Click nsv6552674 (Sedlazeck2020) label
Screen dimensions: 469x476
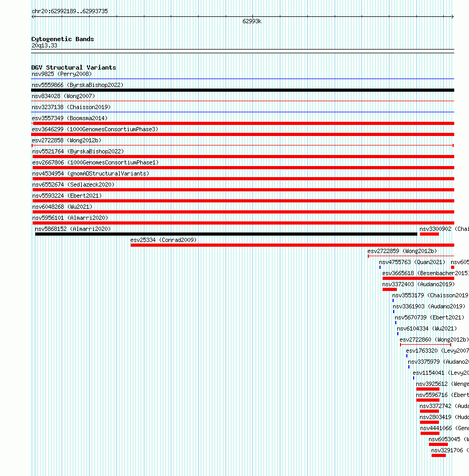(x=73, y=184)
